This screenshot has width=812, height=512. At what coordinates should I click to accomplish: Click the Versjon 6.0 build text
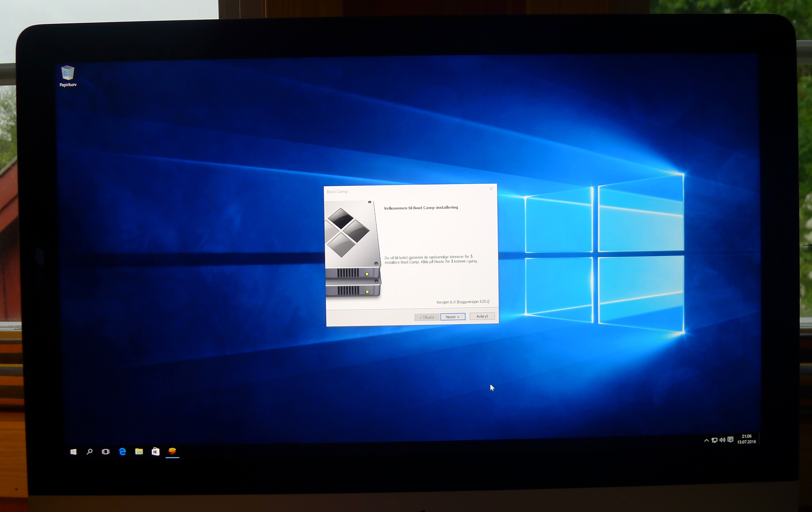point(463,302)
